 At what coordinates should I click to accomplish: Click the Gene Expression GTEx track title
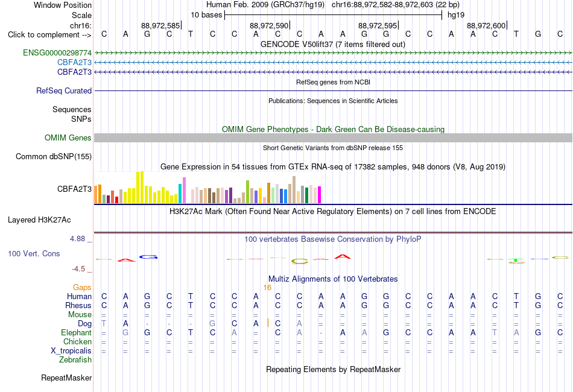333,167
